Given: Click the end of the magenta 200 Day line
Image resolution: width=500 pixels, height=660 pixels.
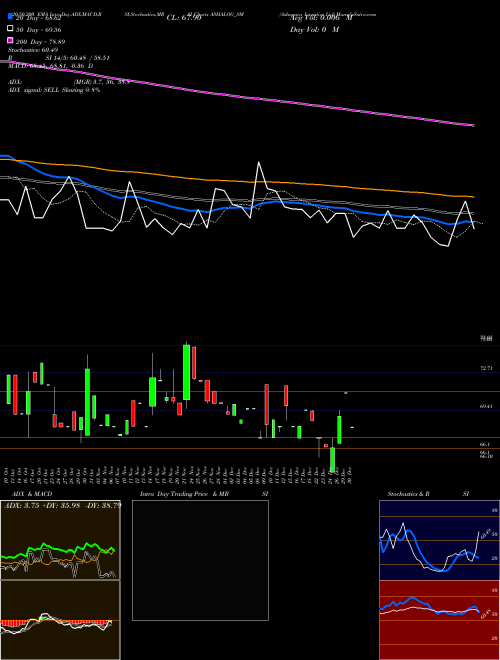Looking at the screenshot, I should (x=473, y=125).
